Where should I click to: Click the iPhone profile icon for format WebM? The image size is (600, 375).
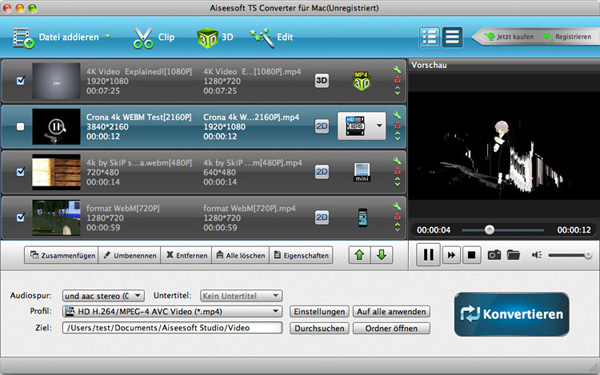[x=362, y=217]
